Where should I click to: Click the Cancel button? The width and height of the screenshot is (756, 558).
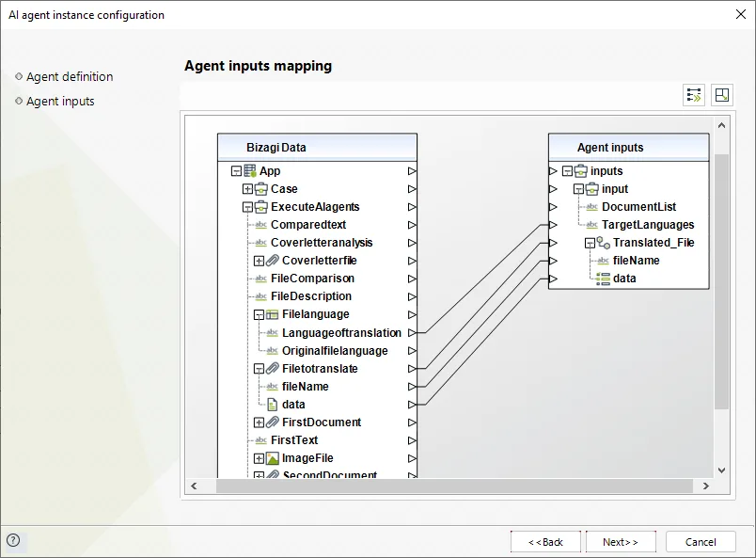701,542
